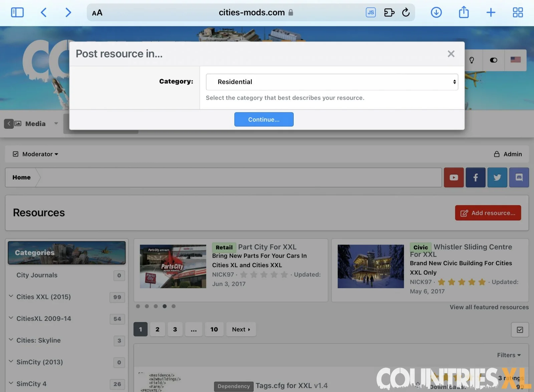Go forward with the browser forward arrow
The height and width of the screenshot is (392, 534).
pyautogui.click(x=68, y=13)
